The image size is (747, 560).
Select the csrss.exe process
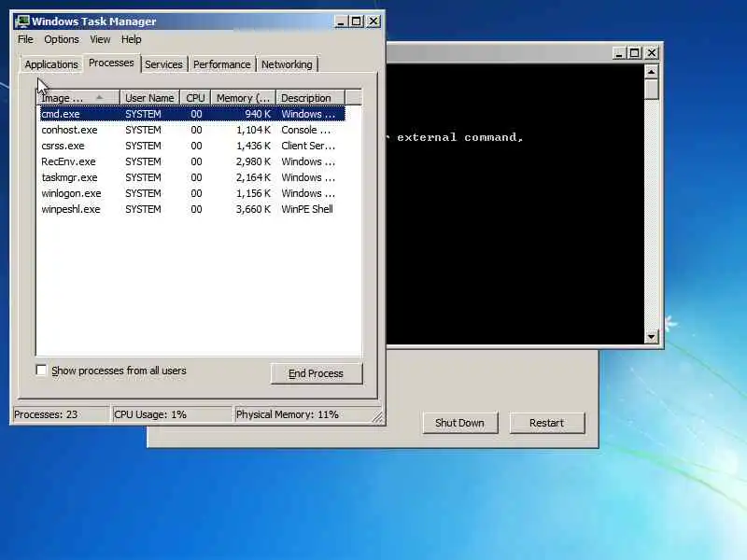192,146
